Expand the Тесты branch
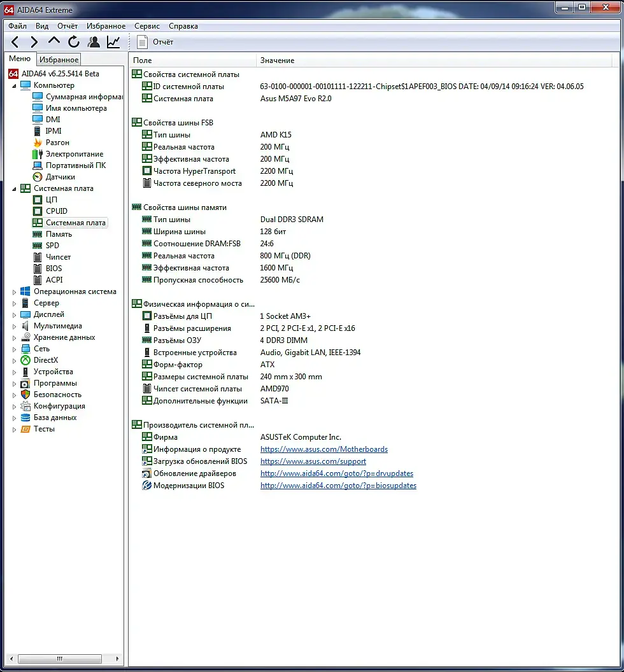 14,430
